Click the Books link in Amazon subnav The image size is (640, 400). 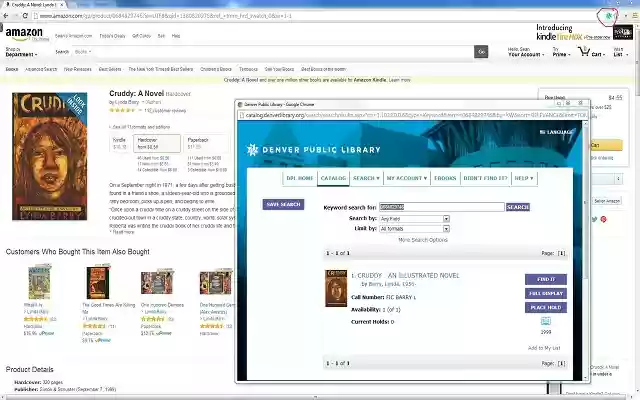tap(12, 69)
